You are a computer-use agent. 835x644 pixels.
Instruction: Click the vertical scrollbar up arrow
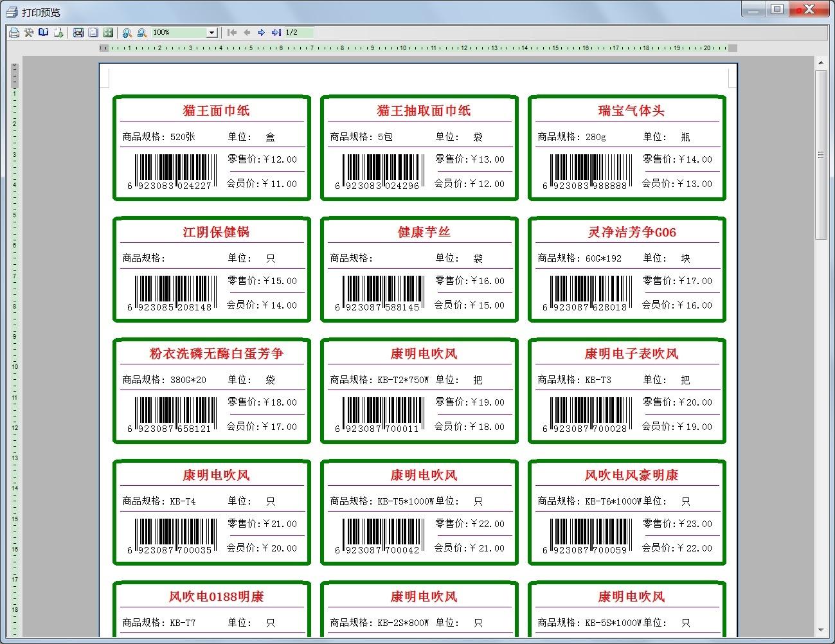[821, 63]
